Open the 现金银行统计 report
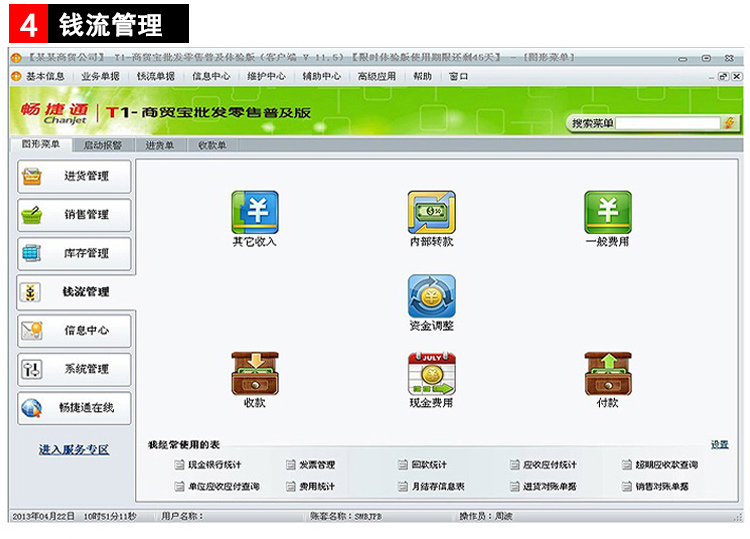Image resolution: width=750 pixels, height=539 pixels. 208,464
